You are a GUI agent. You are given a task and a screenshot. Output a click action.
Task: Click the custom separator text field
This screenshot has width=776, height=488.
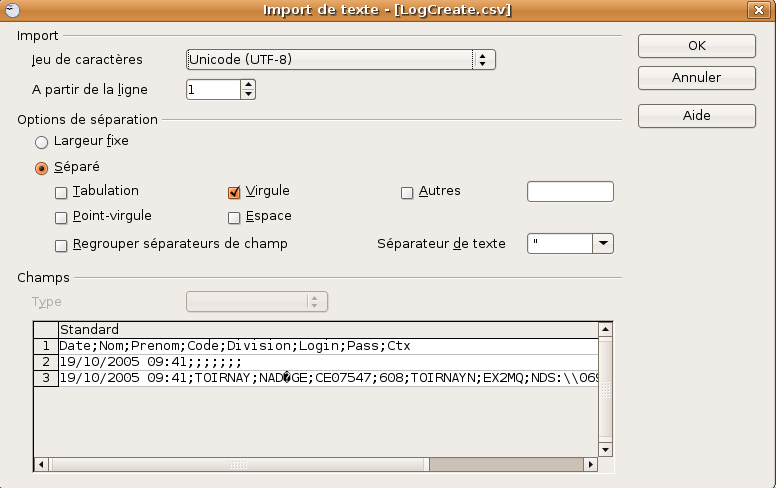click(569, 192)
